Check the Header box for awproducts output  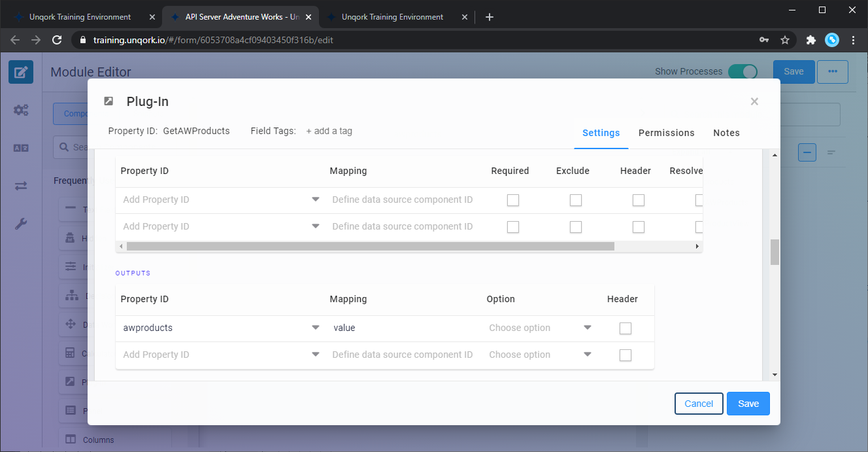pyautogui.click(x=626, y=328)
